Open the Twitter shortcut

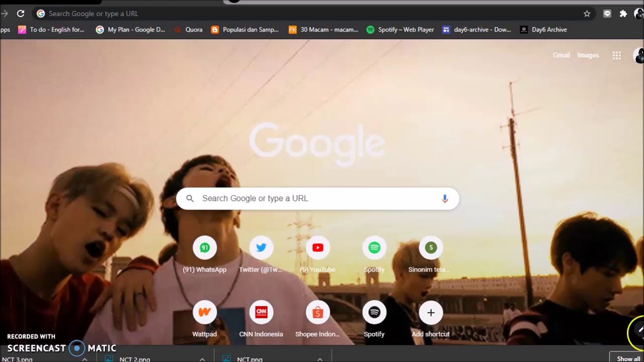click(261, 254)
